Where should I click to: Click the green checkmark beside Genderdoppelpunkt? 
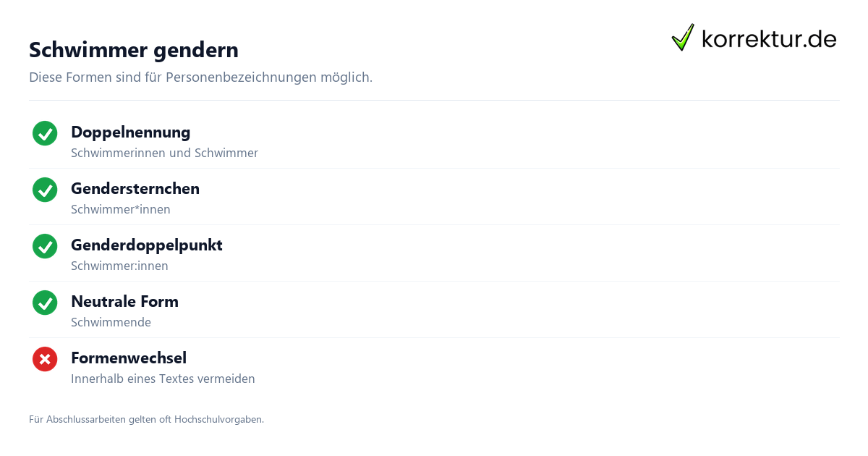point(45,246)
